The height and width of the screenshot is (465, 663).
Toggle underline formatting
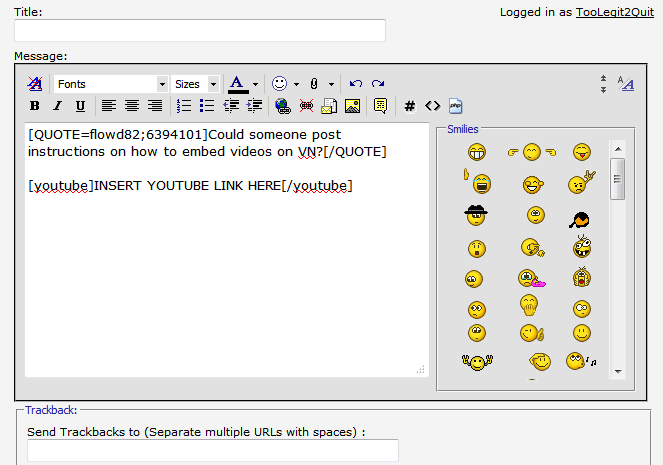coord(80,106)
